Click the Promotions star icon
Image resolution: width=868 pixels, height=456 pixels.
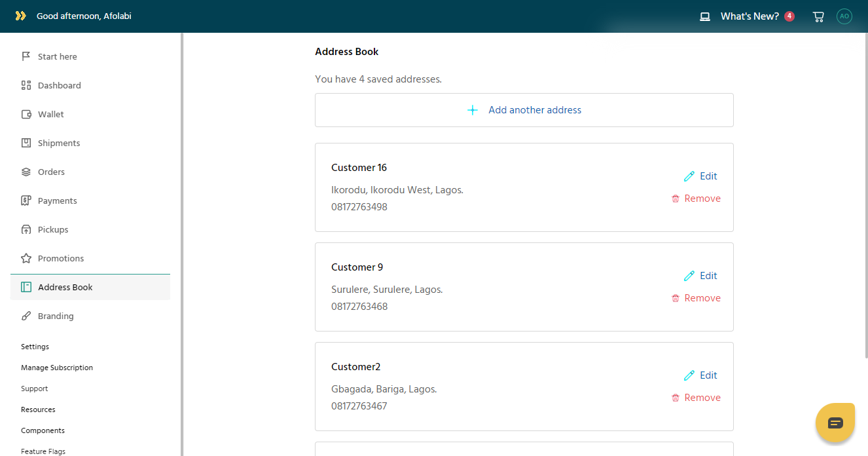tap(26, 258)
